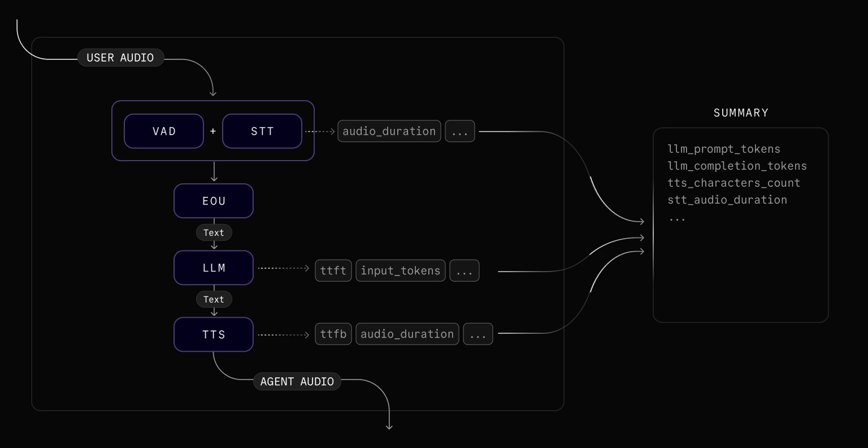Click the tts_characters_count summary entry
Screen dimensions: 868x448
(x=734, y=183)
